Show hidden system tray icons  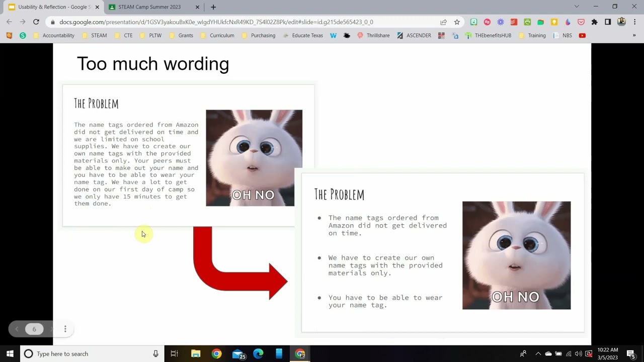click(x=538, y=353)
